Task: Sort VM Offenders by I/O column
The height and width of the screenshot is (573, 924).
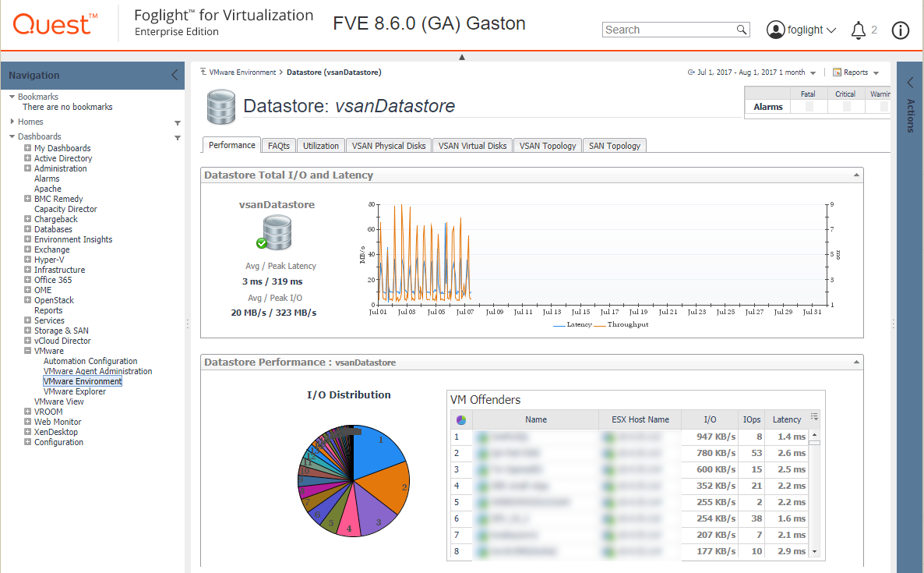Action: click(x=710, y=419)
